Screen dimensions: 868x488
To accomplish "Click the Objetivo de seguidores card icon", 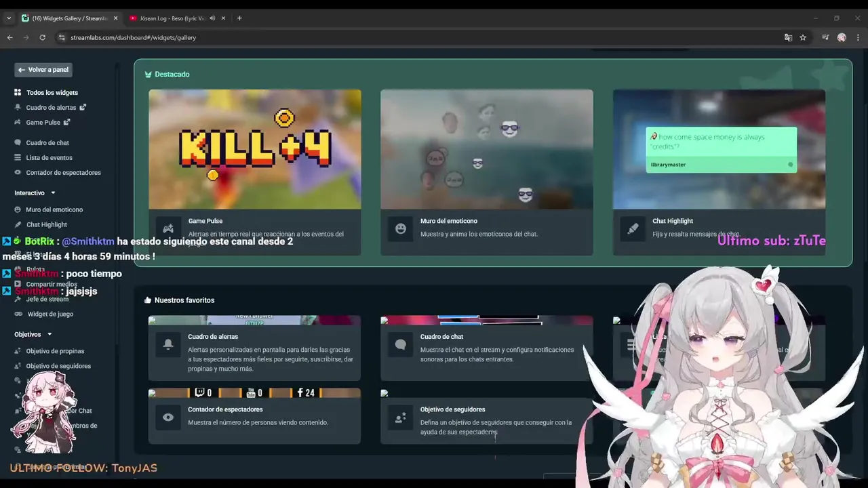I will (401, 418).
